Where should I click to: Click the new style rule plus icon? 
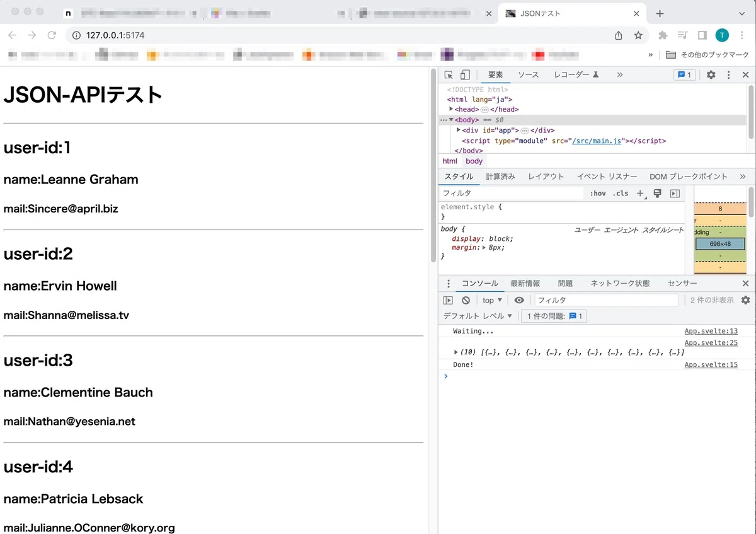click(640, 194)
